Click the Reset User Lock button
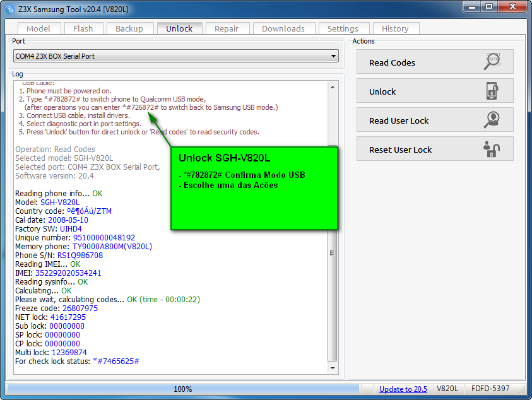Screen dimensions: 532x400 pyautogui.click(x=435, y=150)
